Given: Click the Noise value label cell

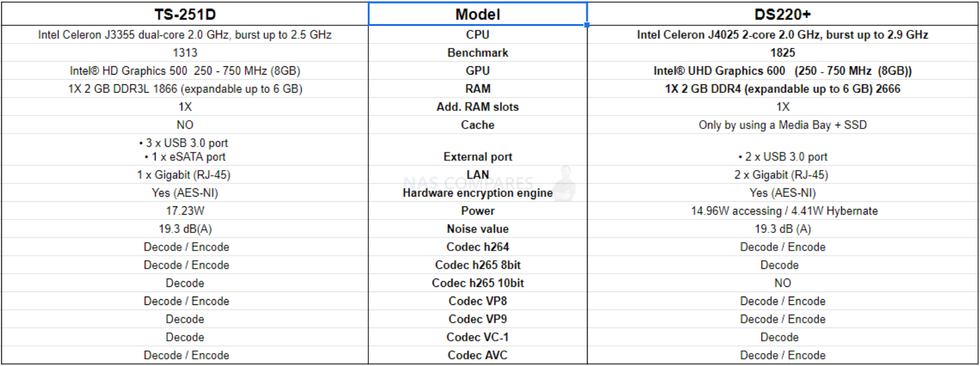Looking at the screenshot, I should (478, 229).
